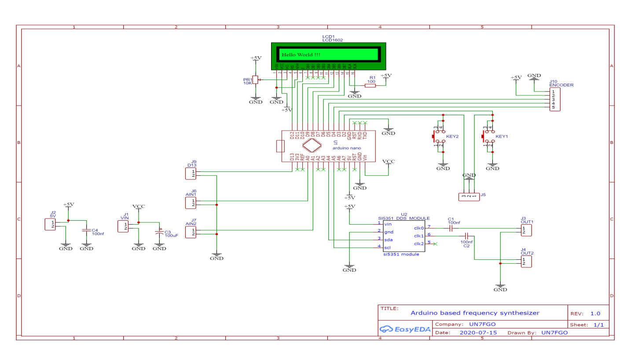The height and width of the screenshot is (364, 624).
Task: Click the Sheet 1/1 field
Action: click(x=588, y=325)
